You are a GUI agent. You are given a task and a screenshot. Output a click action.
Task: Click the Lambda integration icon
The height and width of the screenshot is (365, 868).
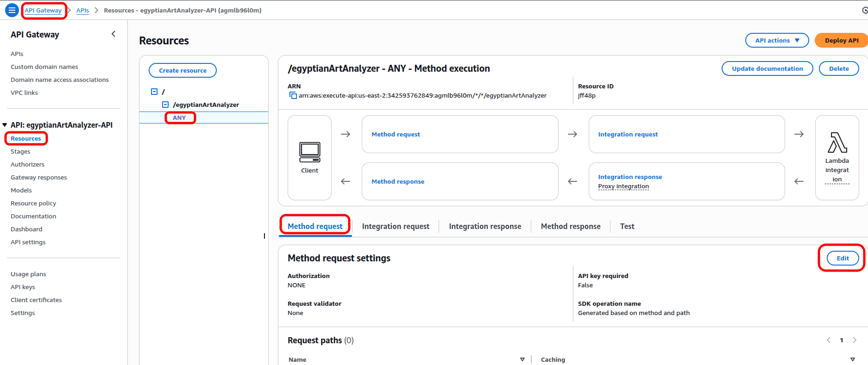(837, 143)
